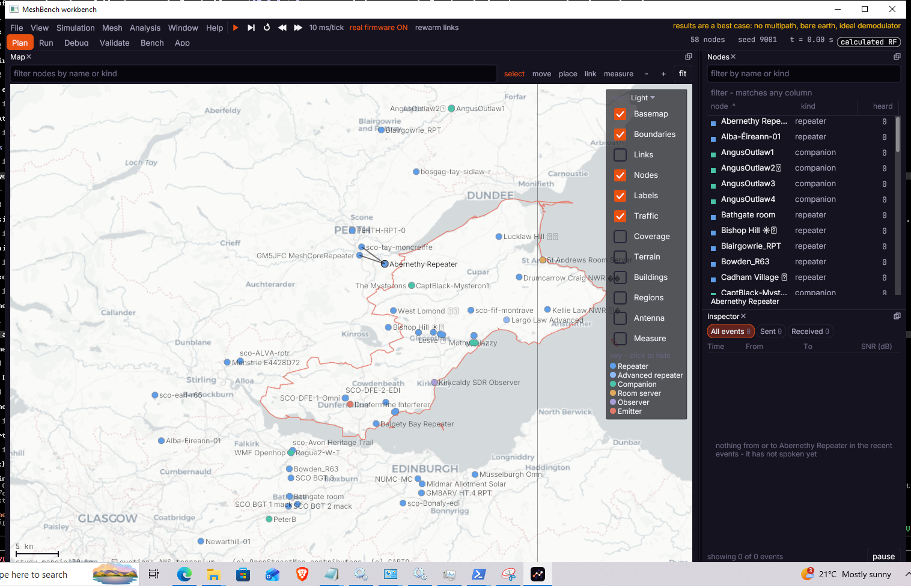Viewport: 911px width, 588px height.
Task: Slow down simulation with the rewind icon
Action: click(x=282, y=28)
